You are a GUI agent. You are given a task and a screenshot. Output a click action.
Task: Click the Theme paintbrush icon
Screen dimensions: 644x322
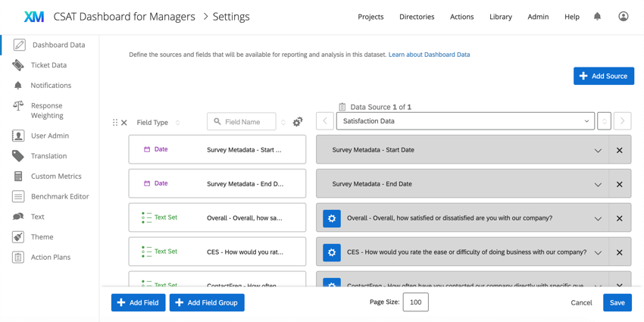click(x=18, y=237)
